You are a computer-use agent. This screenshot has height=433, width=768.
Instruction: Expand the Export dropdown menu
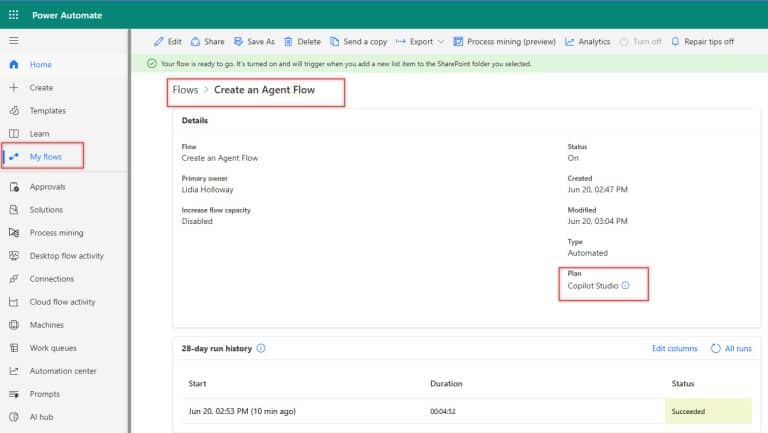click(420, 42)
